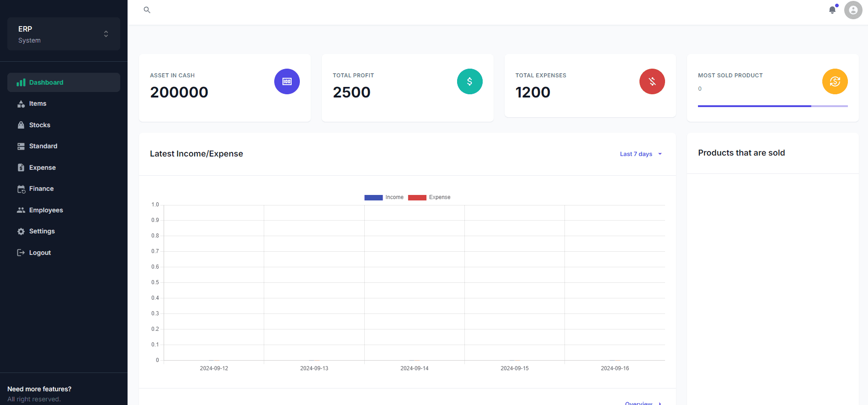Click the Overview arrow link
Screen dimensions: 868x405
[x=643, y=403]
